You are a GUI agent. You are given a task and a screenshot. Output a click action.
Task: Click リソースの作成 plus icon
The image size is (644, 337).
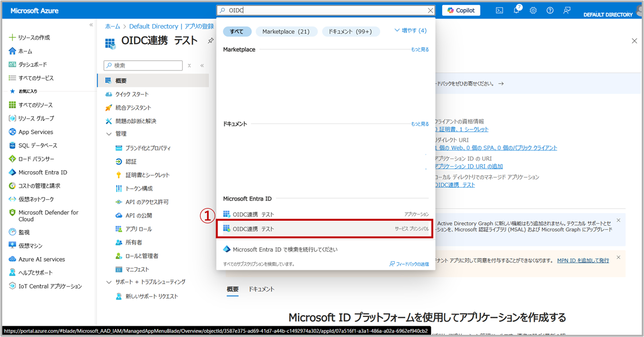12,37
